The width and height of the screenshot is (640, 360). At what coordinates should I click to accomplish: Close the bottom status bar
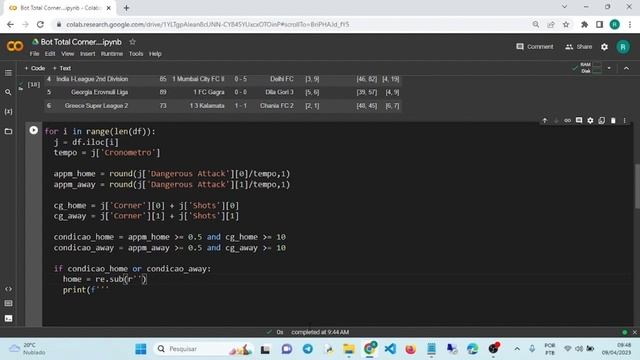634,332
